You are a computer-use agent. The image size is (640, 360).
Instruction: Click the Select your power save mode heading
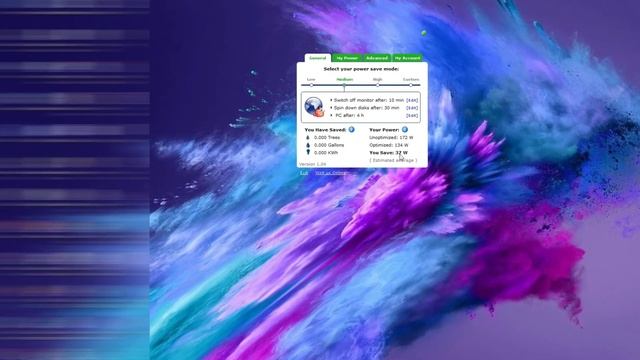click(x=361, y=69)
